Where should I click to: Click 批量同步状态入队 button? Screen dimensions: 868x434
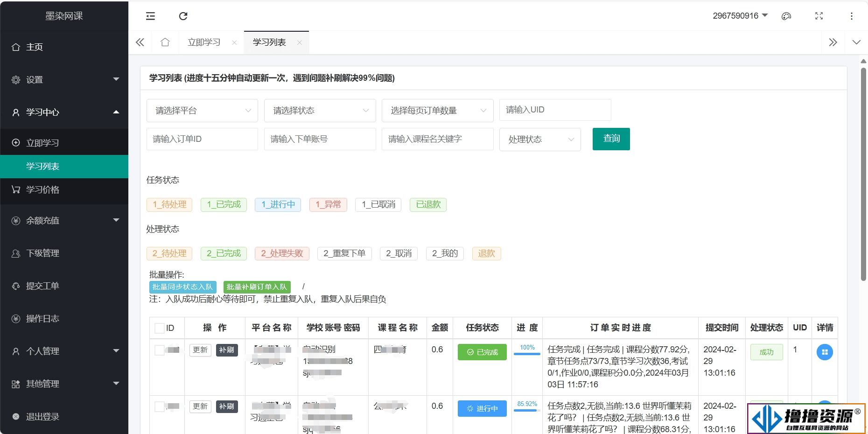[x=182, y=287]
